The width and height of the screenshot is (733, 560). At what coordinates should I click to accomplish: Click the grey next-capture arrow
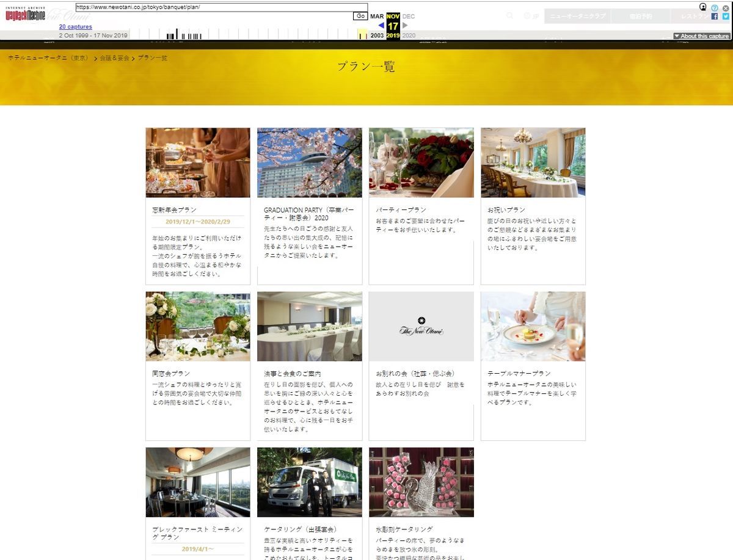pos(404,26)
